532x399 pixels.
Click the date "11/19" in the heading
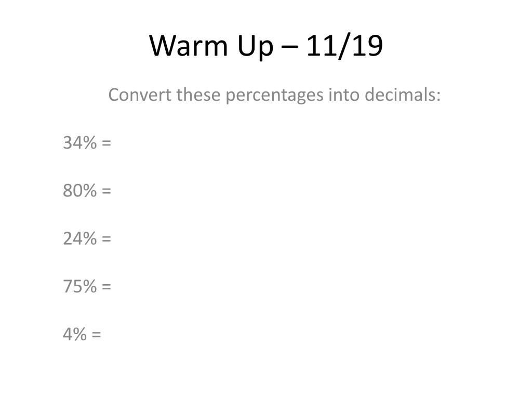(x=345, y=46)
